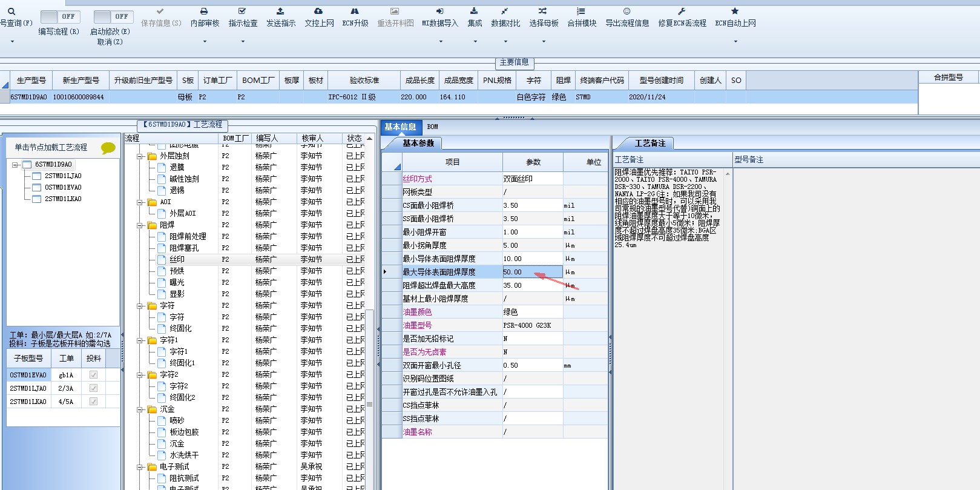Image resolution: width=980 pixels, height=490 pixels.
Task: Collapse the 6S7MD1D9A0 tree node
Action: pos(15,165)
